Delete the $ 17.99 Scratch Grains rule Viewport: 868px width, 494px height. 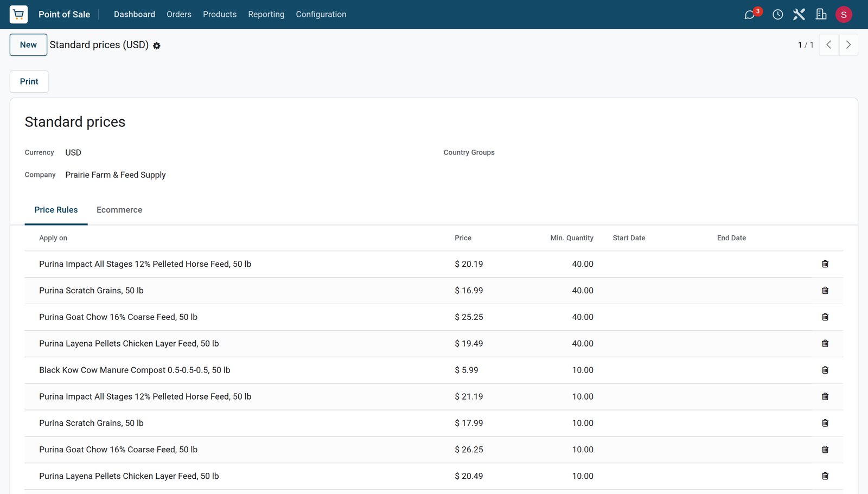point(825,424)
